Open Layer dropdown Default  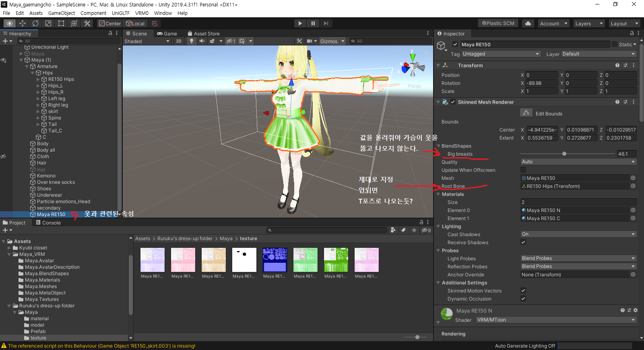click(x=599, y=54)
